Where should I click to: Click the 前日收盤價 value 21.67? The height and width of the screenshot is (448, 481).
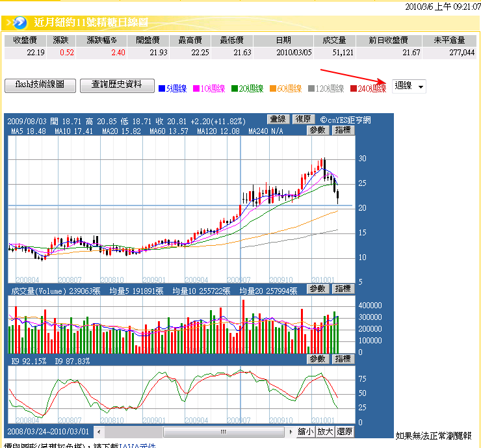[x=411, y=53]
